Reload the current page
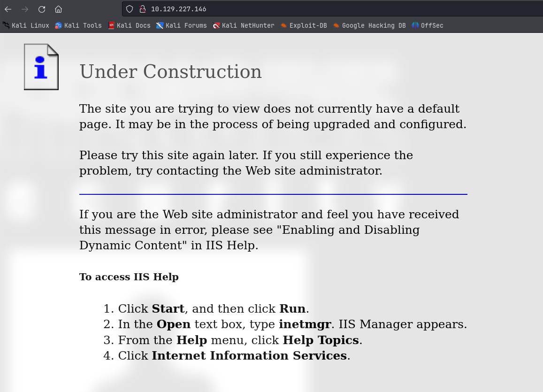This screenshot has height=392, width=543. click(42, 9)
